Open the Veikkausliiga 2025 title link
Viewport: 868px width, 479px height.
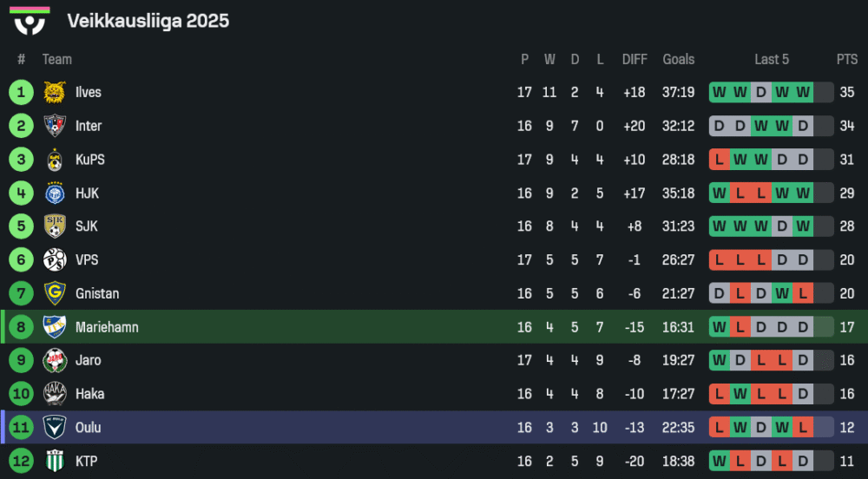(x=148, y=21)
